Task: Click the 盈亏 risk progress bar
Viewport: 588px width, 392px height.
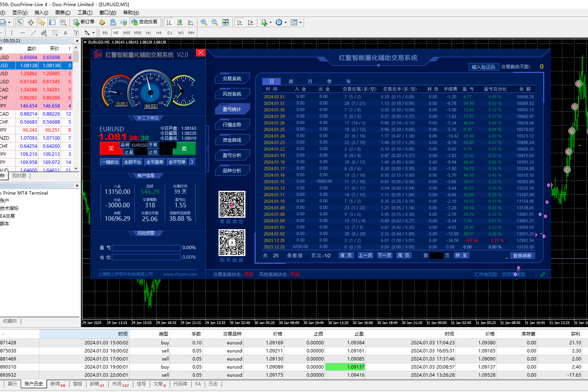Action: pyautogui.click(x=146, y=248)
